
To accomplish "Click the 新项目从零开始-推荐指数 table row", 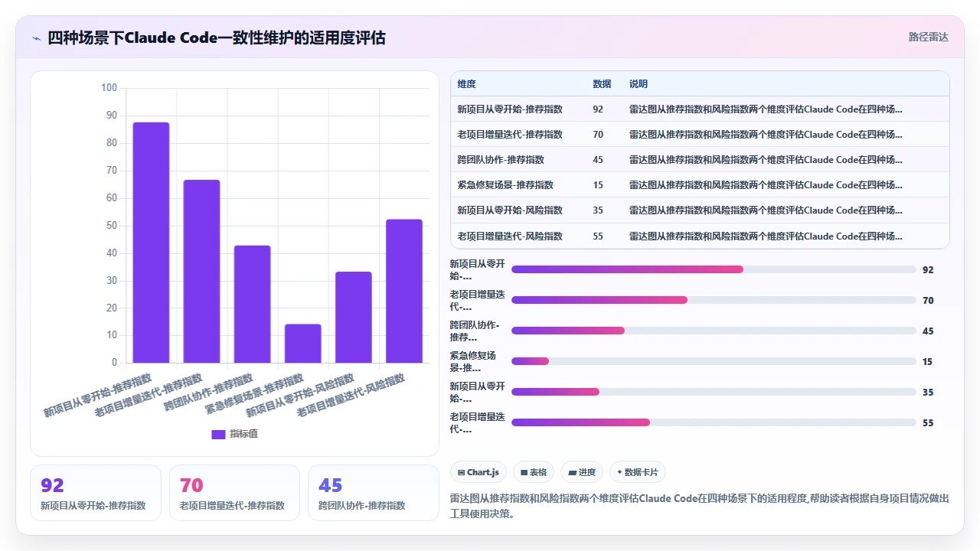I will 700,109.
